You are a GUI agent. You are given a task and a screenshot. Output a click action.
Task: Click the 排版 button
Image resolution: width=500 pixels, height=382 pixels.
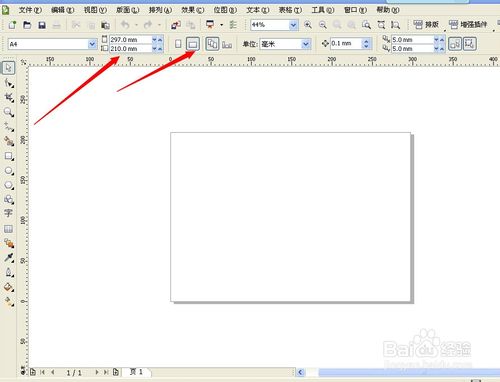(426, 25)
